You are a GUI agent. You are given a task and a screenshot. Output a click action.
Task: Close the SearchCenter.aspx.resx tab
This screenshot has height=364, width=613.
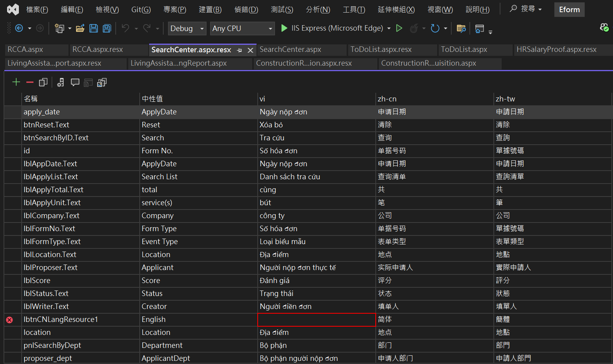coord(250,50)
